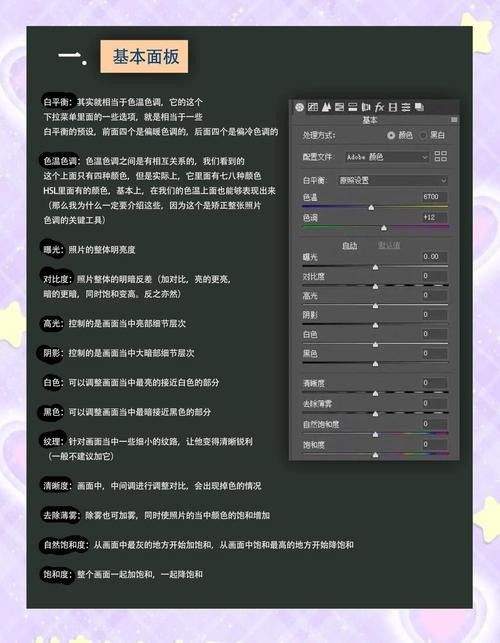
Task: Click the highlighted 饱和度 heading on the left
Action: click(58, 574)
